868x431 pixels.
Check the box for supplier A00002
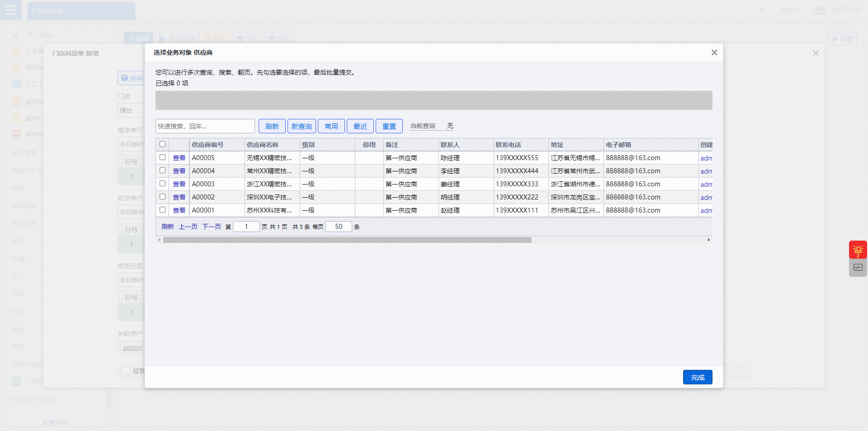point(162,197)
